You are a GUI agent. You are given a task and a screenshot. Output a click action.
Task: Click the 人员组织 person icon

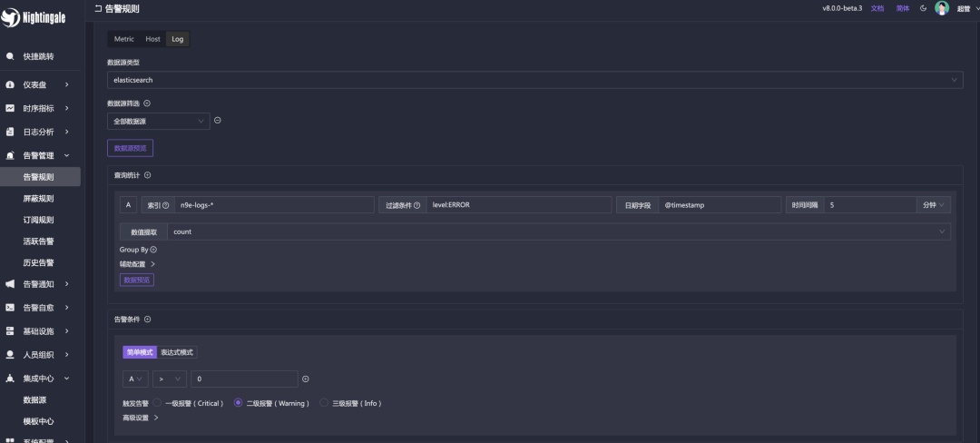(x=10, y=355)
